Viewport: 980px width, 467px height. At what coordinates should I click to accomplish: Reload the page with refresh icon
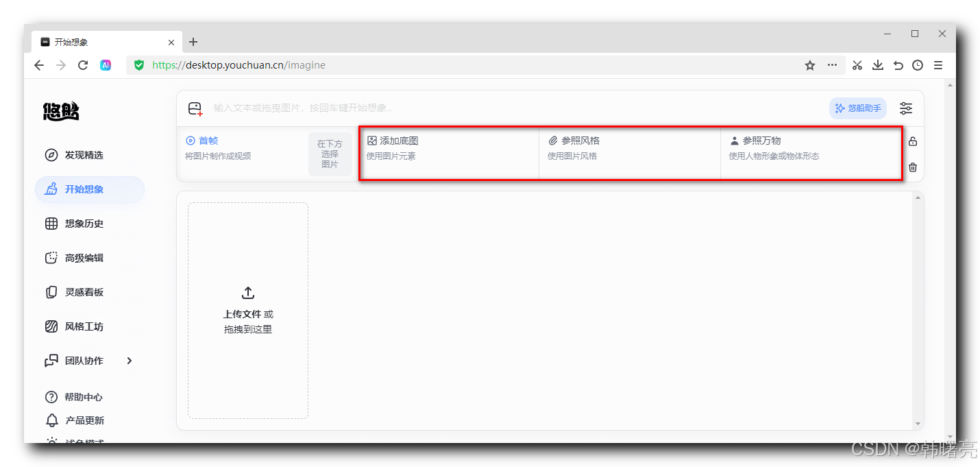(83, 65)
